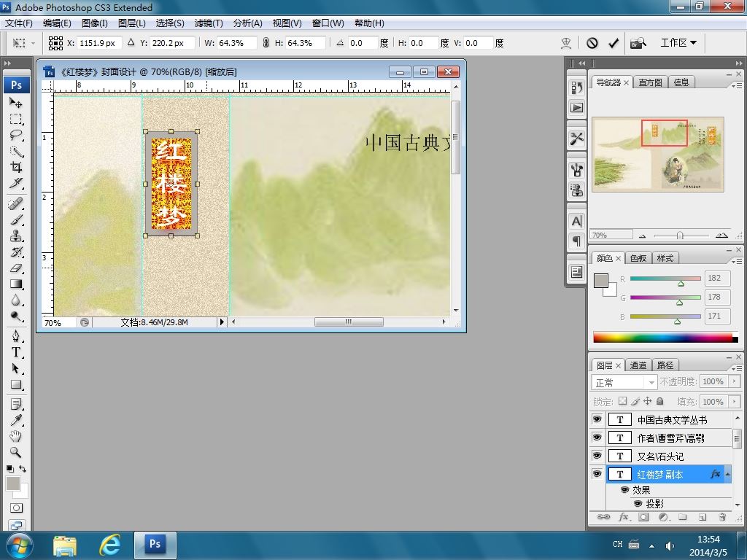Open the 不透明度 opacity slider arrow
Screen dimensions: 747x560
coord(735,381)
